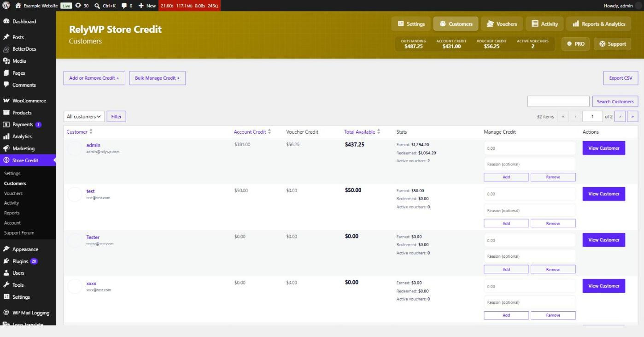The image size is (644, 337).
Task: View Customer for admin row
Action: [604, 148]
